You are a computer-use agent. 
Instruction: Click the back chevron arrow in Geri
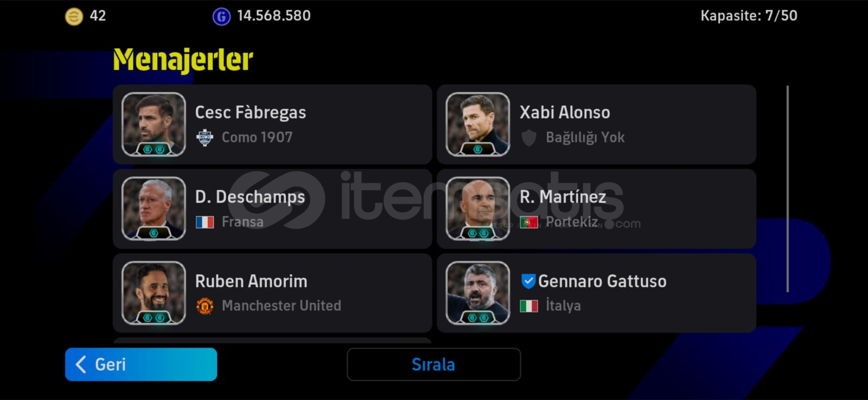point(81,364)
